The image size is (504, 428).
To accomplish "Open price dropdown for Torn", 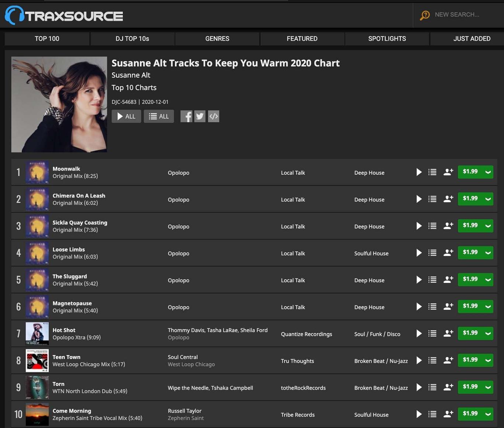I will click(x=488, y=387).
